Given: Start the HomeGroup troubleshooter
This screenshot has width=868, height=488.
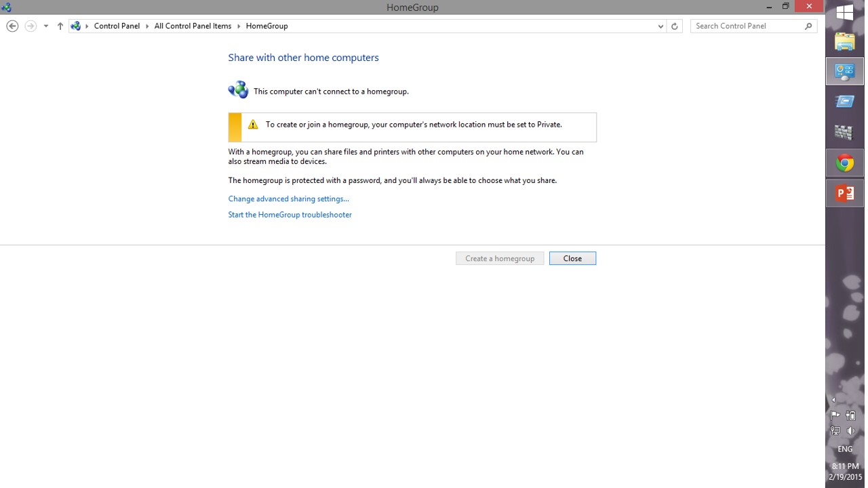Looking at the screenshot, I should coord(290,215).
